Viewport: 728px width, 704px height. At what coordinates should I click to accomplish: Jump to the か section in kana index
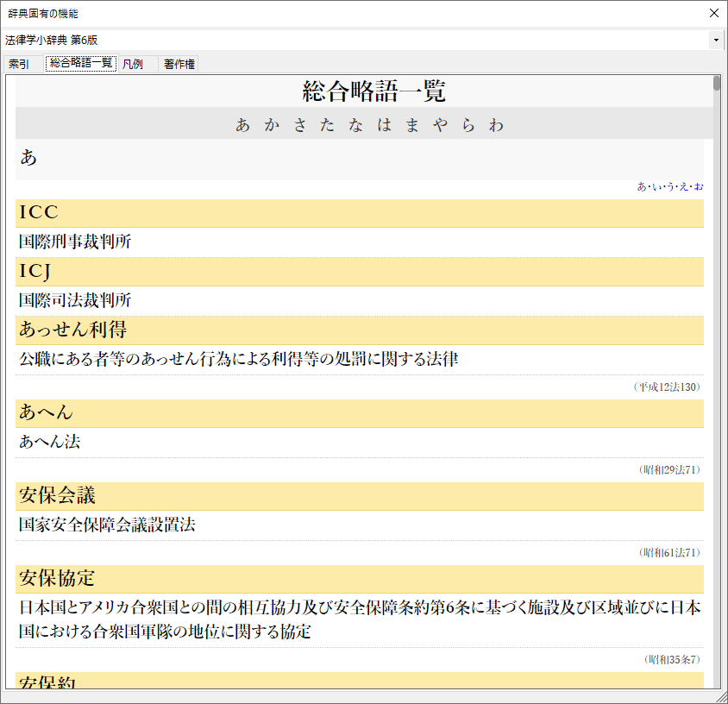272,125
